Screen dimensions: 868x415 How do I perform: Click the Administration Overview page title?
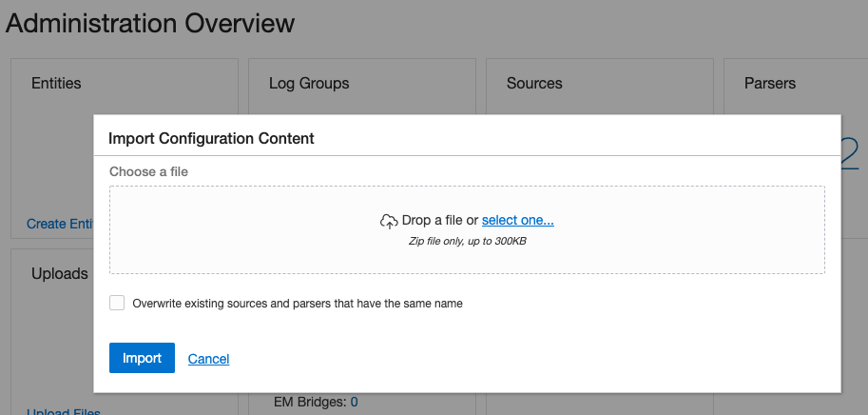tap(150, 24)
